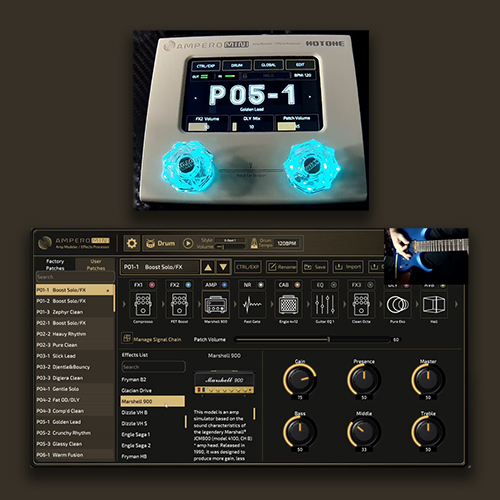Enable the EQ module toggle

coord(333,285)
